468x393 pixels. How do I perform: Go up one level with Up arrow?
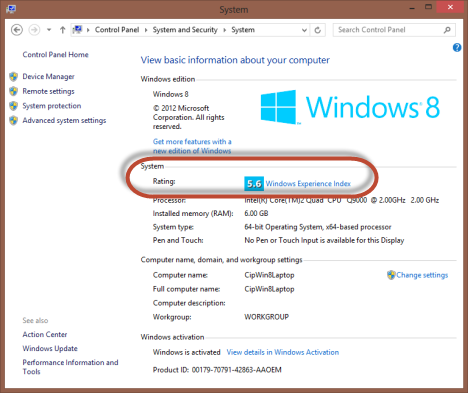(x=62, y=30)
